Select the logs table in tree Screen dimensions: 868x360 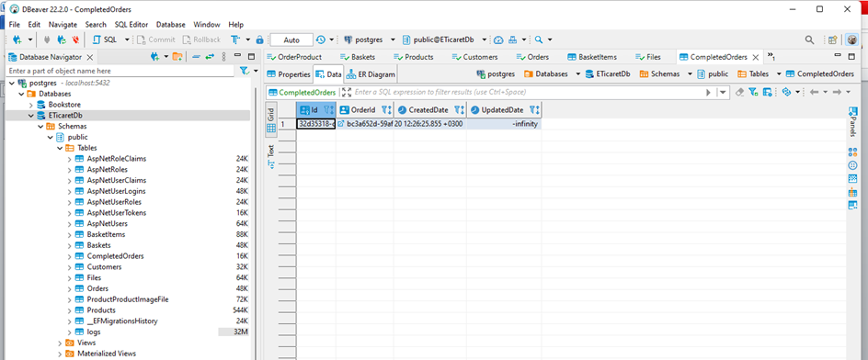[x=94, y=332]
